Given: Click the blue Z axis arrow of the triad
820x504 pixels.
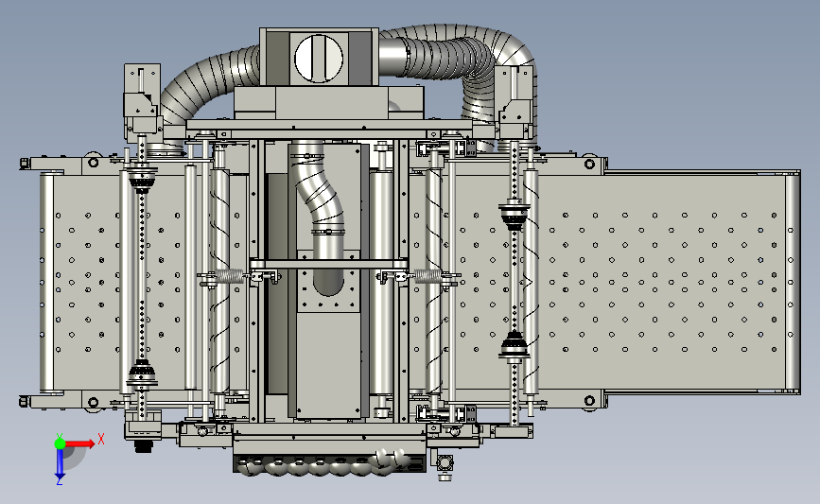Looking at the screenshot, I should pyautogui.click(x=60, y=463).
